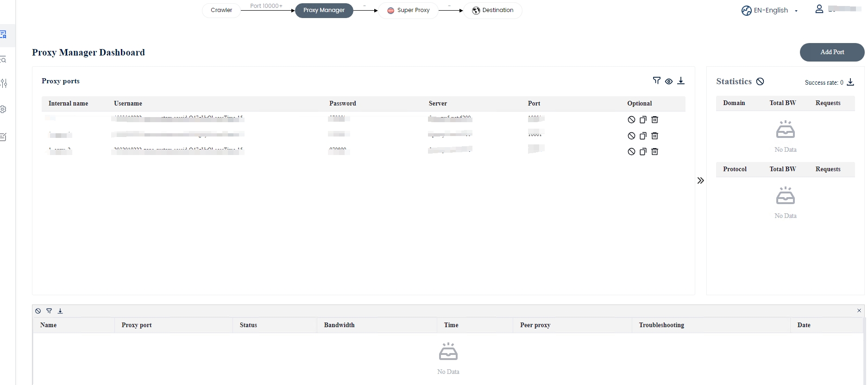The image size is (868, 385).
Task: Clear the log panel with the ban icon
Action: tap(38, 311)
